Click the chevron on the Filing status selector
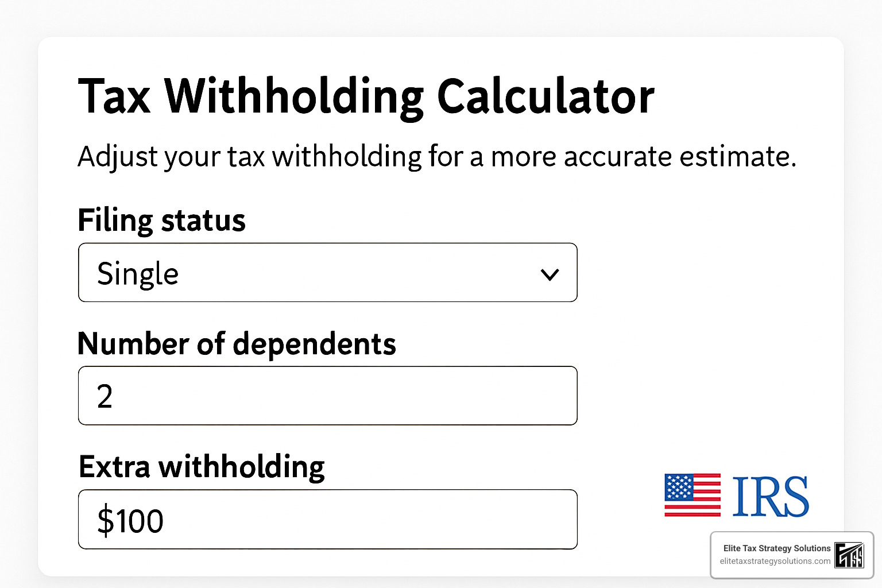 coord(550,274)
